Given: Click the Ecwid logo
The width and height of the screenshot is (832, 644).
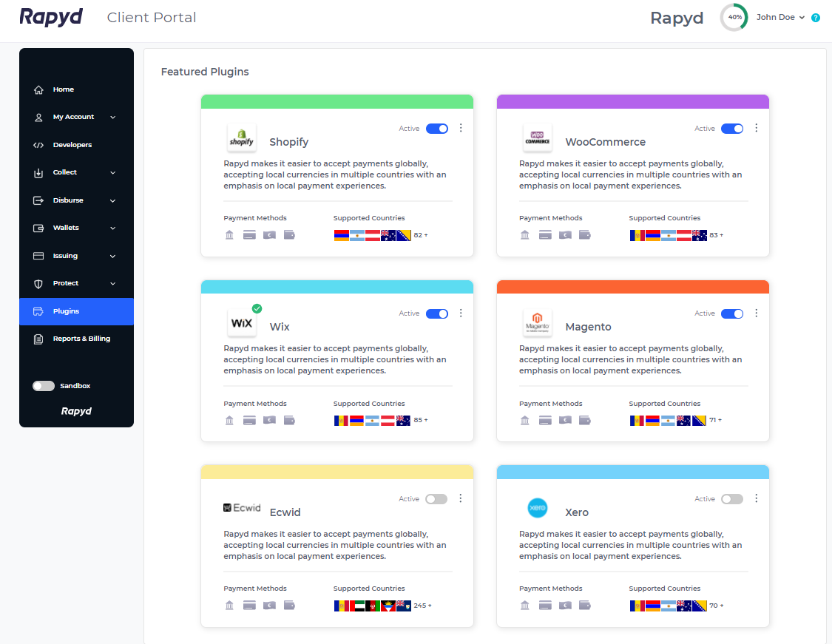Looking at the screenshot, I should [242, 508].
